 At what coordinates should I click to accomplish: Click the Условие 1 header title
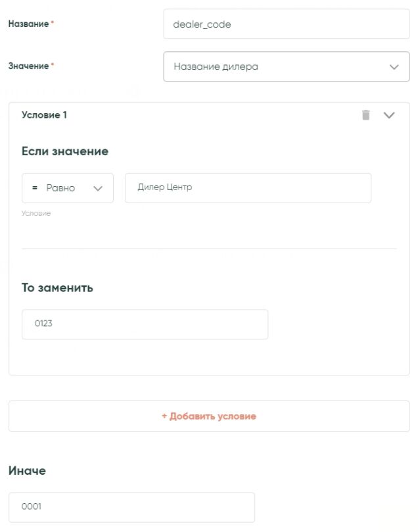[44, 115]
